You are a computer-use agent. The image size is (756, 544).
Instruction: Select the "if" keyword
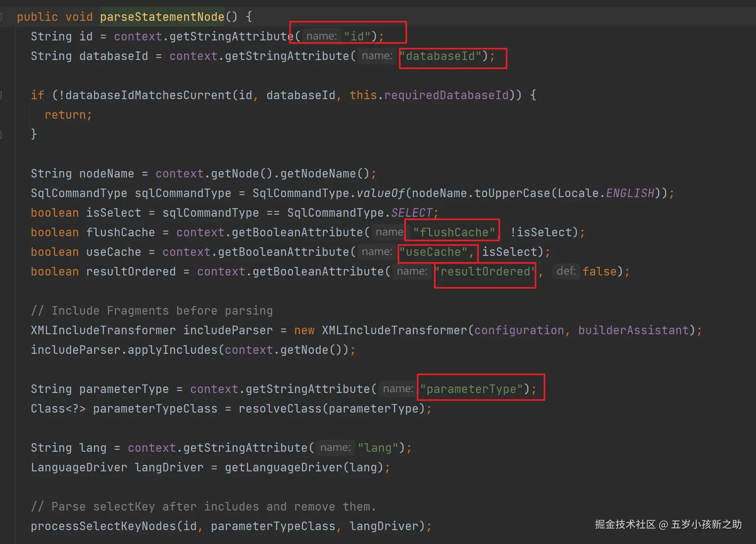(x=38, y=95)
